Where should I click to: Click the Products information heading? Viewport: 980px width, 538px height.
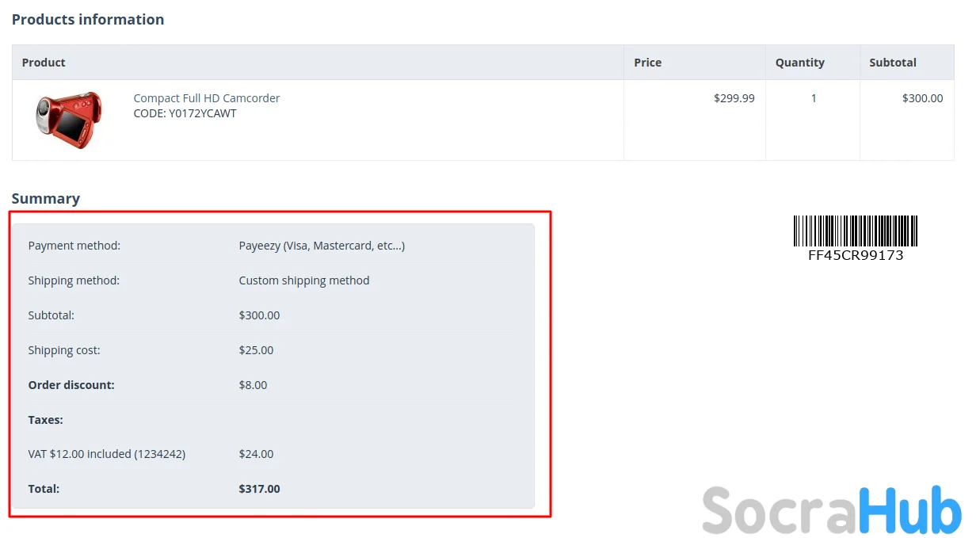click(x=88, y=20)
